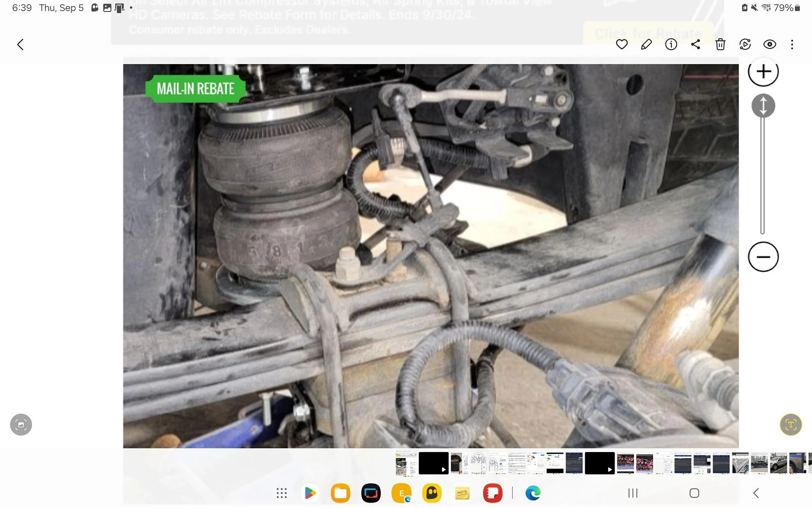The image size is (812, 508).
Task: Launch Google Play Store from dock
Action: point(310,493)
